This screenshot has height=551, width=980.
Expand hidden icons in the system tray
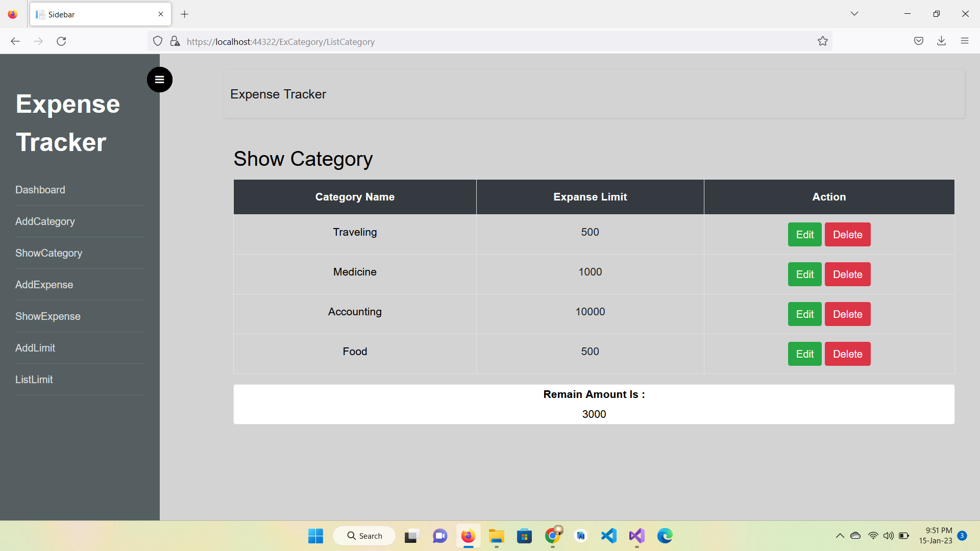coord(840,536)
